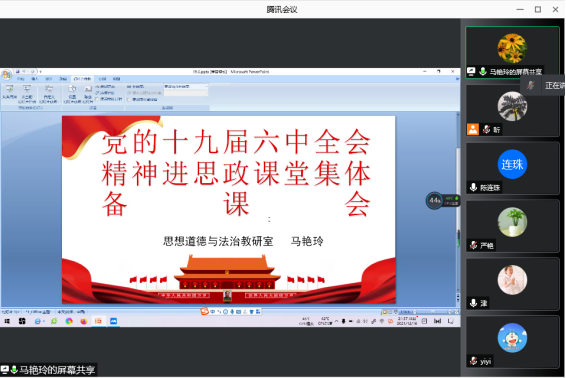Switch to the Design ribbon tab
566x378 pixels.
pyautogui.click(x=49, y=79)
